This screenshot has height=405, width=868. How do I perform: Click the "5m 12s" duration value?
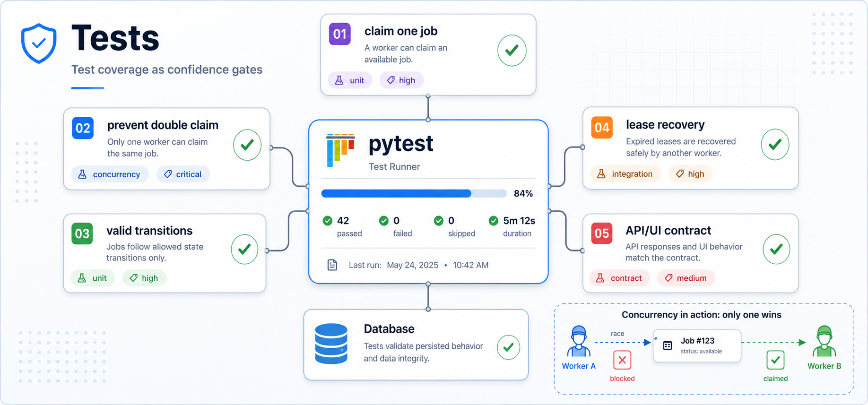pyautogui.click(x=519, y=221)
